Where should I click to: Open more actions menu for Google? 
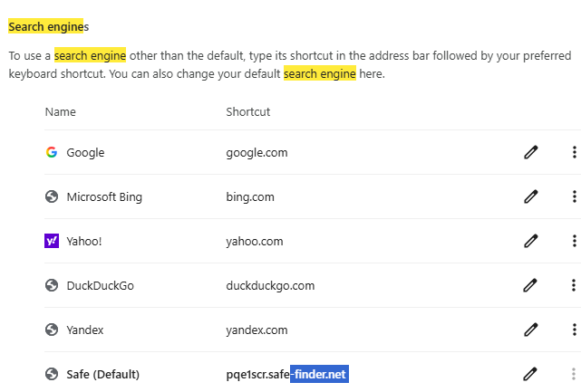pyautogui.click(x=574, y=152)
